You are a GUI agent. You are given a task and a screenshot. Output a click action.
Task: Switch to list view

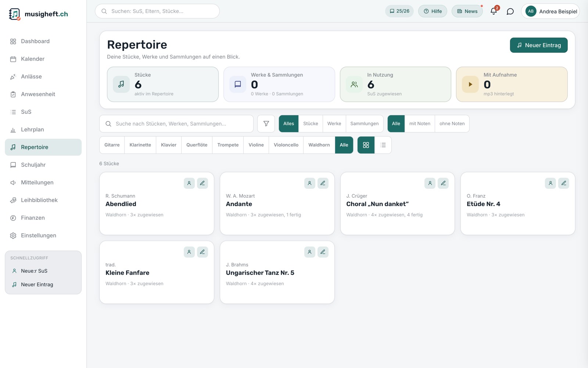[383, 145]
